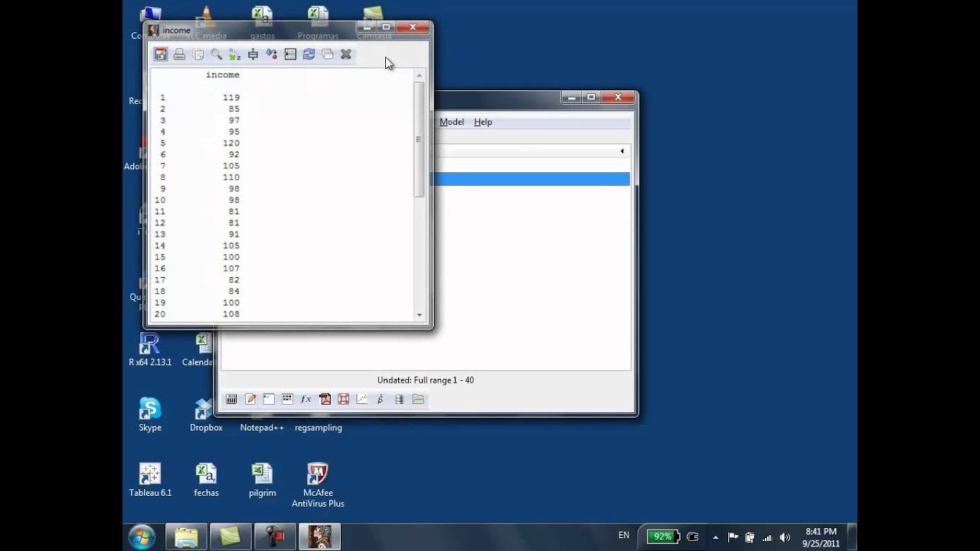Click the EN language indicator in the tray
This screenshot has height=551, width=980.
[x=624, y=536]
